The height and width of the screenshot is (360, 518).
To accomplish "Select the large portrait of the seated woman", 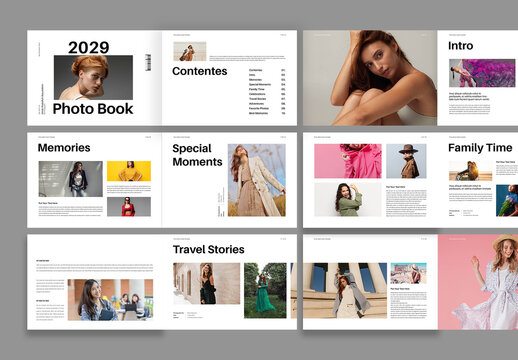I will coord(370,78).
